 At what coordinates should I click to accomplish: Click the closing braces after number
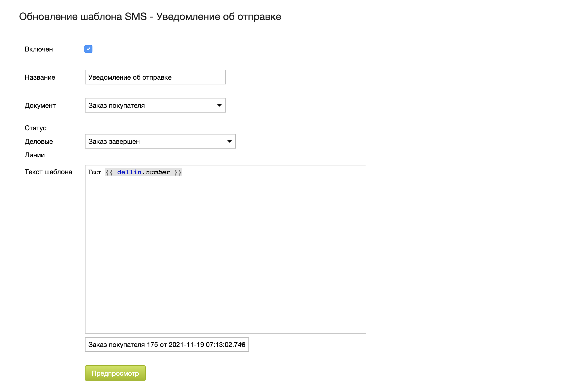pos(178,172)
